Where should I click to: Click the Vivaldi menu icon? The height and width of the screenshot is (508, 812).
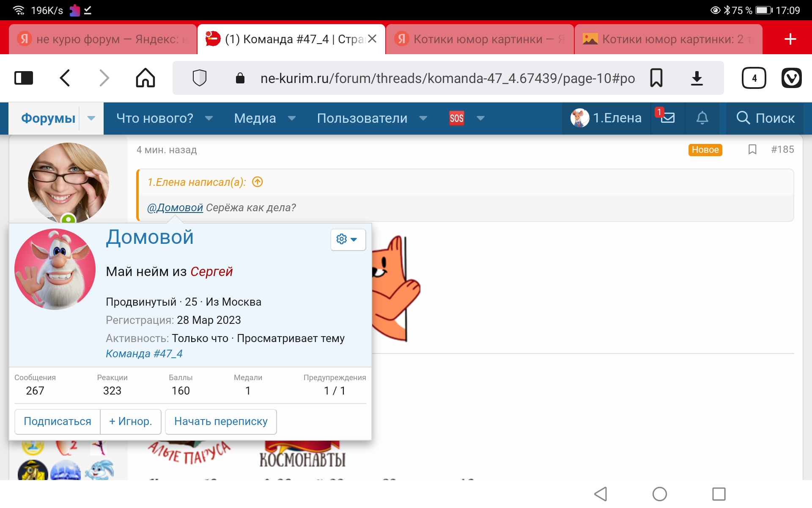pyautogui.click(x=791, y=78)
